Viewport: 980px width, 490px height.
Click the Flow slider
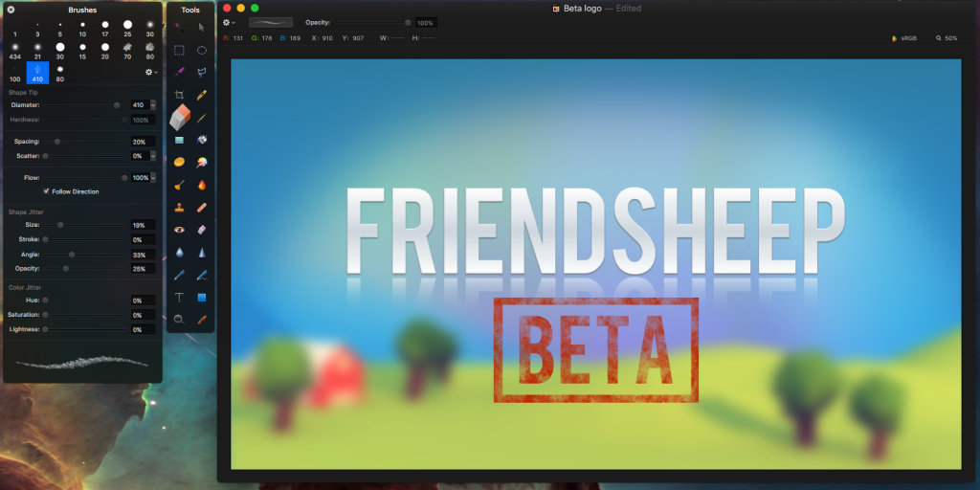[85, 178]
